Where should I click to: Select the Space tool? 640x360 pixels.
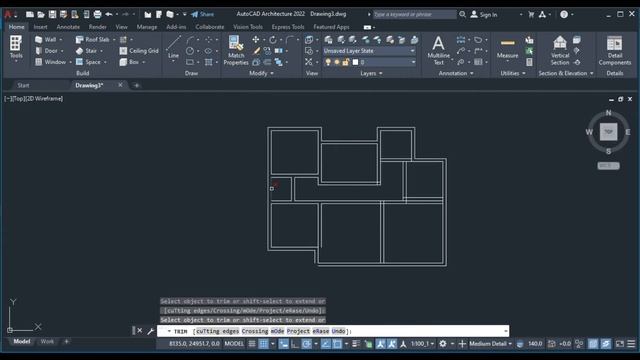[x=88, y=62]
